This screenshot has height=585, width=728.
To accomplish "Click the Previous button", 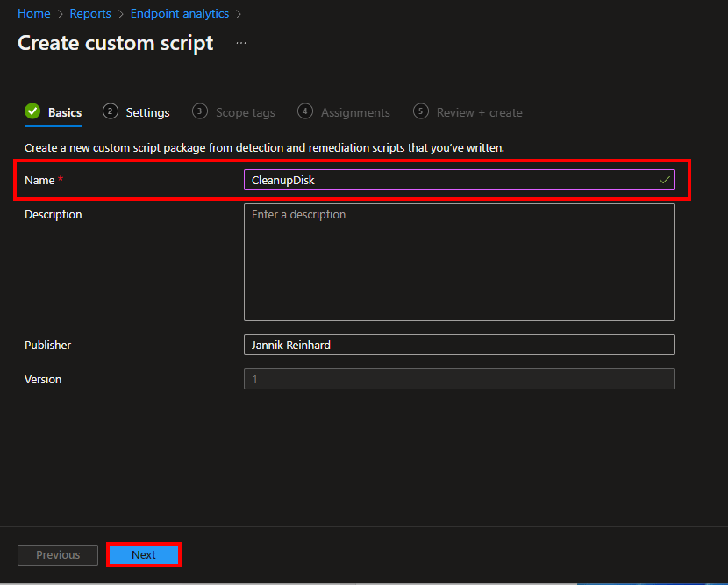I will coord(58,554).
